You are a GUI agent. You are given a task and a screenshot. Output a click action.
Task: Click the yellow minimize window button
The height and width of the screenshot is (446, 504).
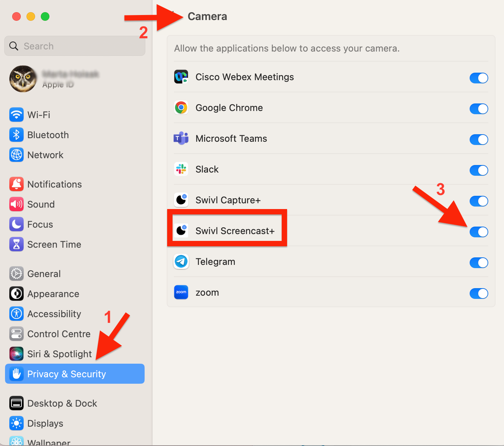coord(31,16)
